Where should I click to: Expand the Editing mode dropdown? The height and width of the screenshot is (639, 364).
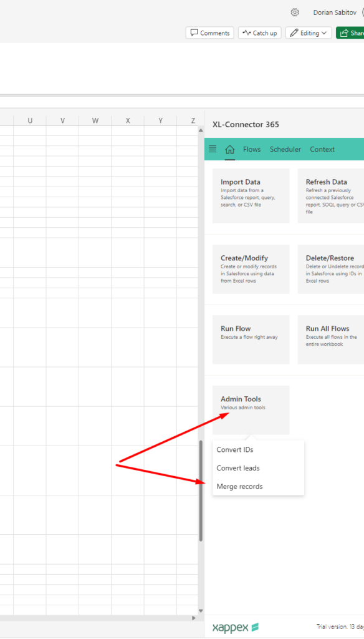[x=309, y=33]
